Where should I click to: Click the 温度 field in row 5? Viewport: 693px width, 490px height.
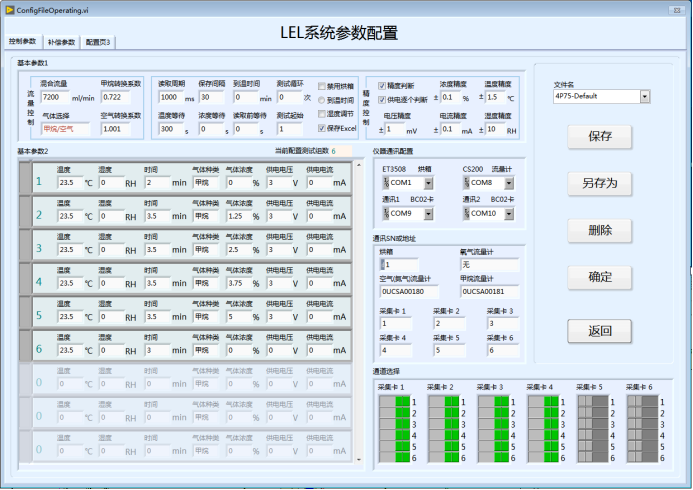[70, 316]
